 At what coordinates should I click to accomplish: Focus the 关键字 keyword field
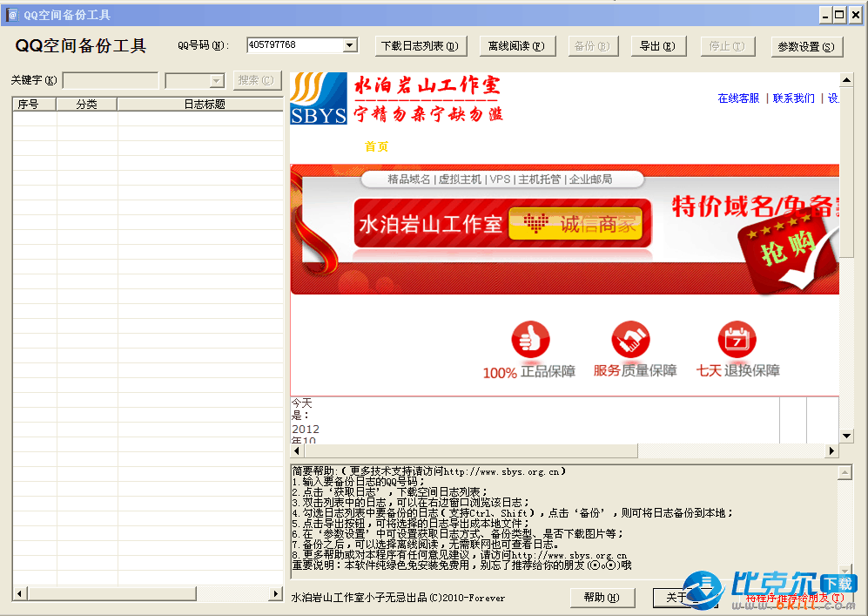pyautogui.click(x=111, y=80)
